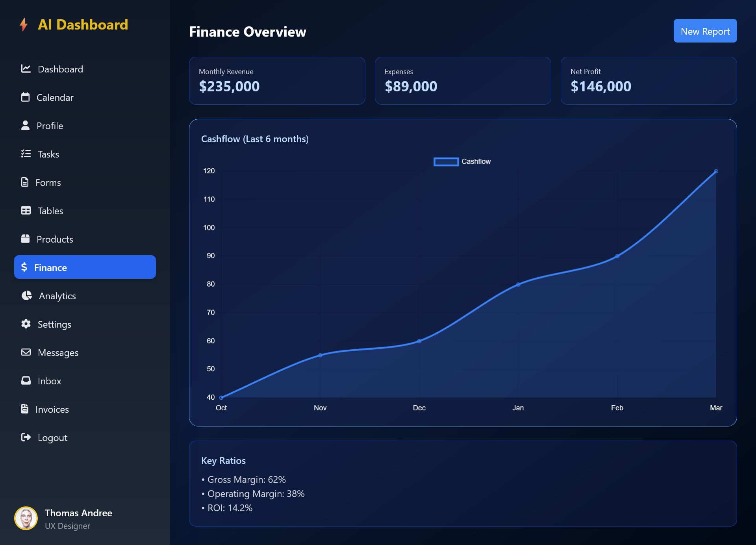
Task: Click the Products box icon
Action: point(25,239)
